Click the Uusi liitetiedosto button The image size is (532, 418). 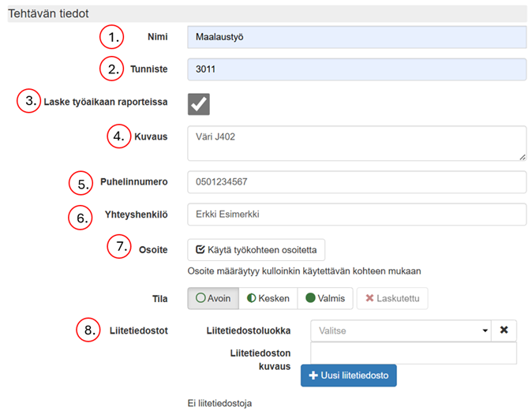(348, 375)
